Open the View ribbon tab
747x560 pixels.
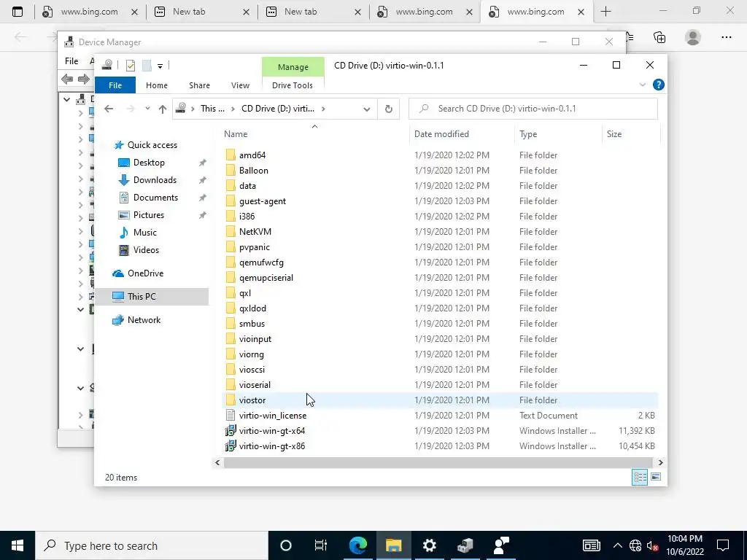tap(240, 85)
